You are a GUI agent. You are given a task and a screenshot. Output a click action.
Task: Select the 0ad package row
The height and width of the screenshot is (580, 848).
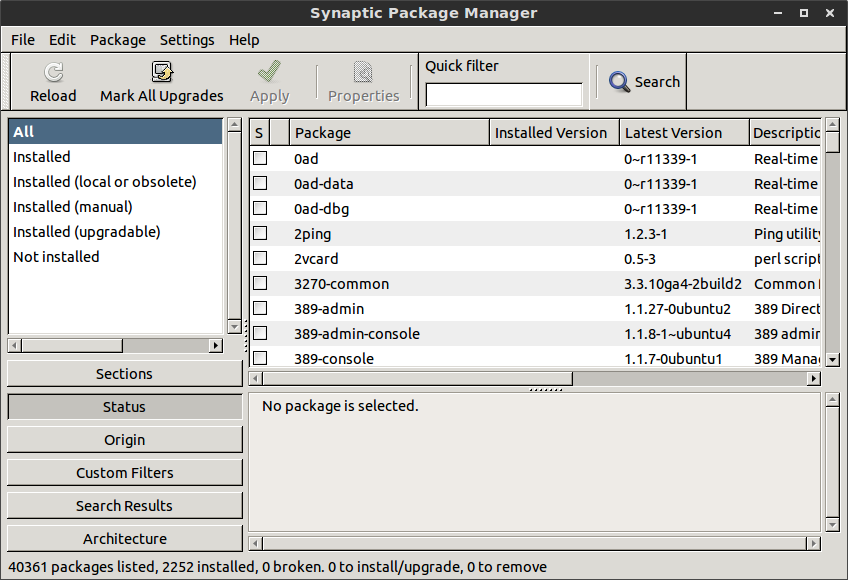pyautogui.click(x=535, y=159)
